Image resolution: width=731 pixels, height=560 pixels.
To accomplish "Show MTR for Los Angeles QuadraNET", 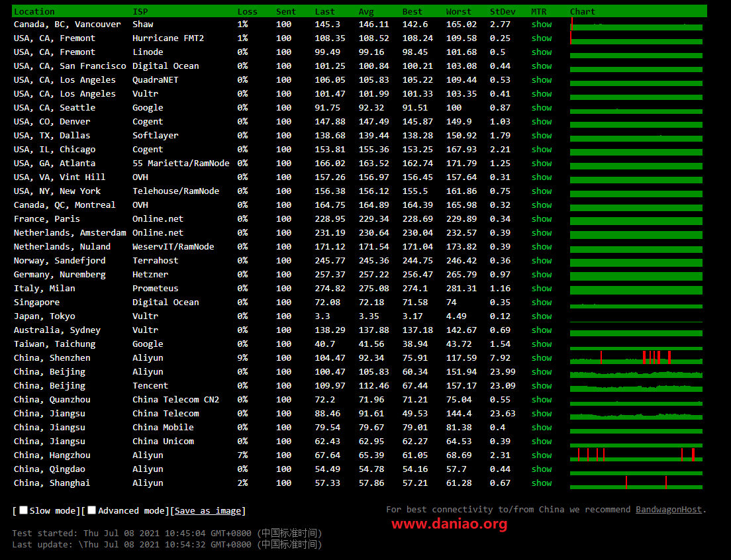I will pyautogui.click(x=541, y=79).
